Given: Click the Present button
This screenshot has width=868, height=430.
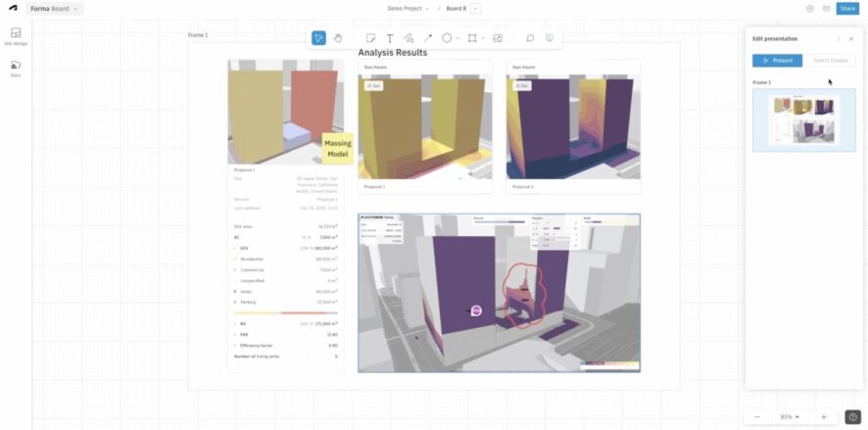Looking at the screenshot, I should (x=777, y=60).
